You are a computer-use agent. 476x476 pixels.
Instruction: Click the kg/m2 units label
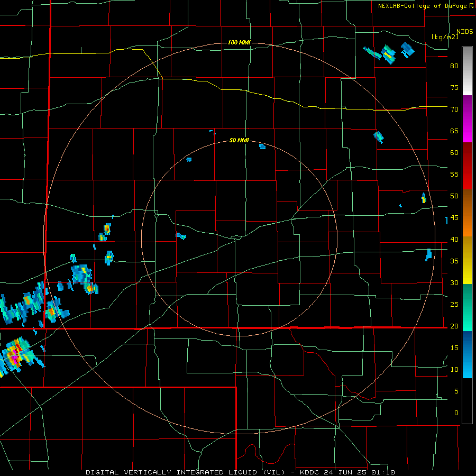445,37
